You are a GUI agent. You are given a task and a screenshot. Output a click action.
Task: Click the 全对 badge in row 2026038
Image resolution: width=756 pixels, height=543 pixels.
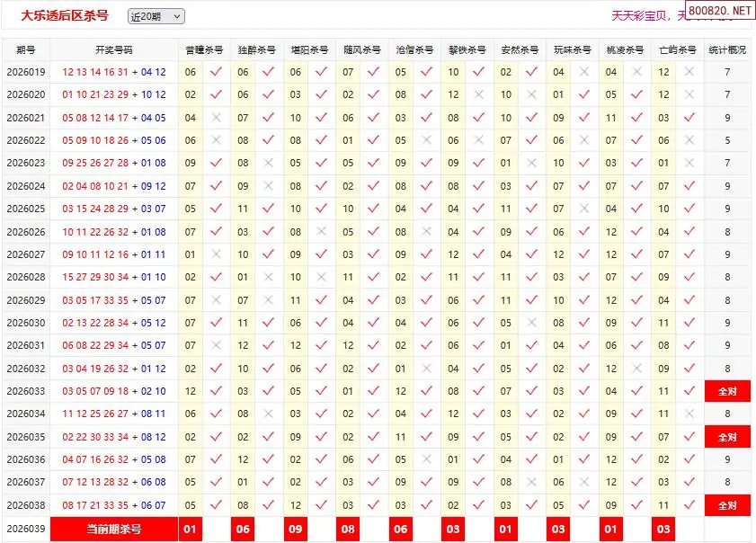pyautogui.click(x=727, y=505)
